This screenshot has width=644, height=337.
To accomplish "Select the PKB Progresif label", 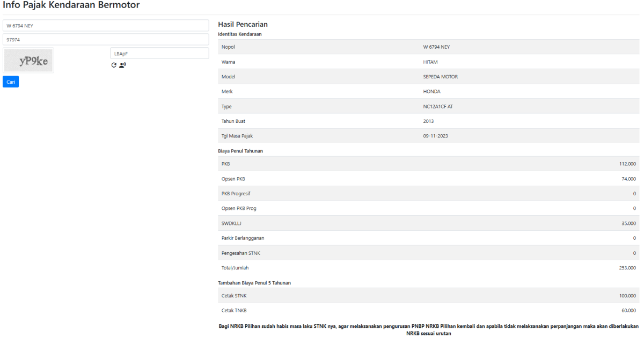I will [236, 194].
